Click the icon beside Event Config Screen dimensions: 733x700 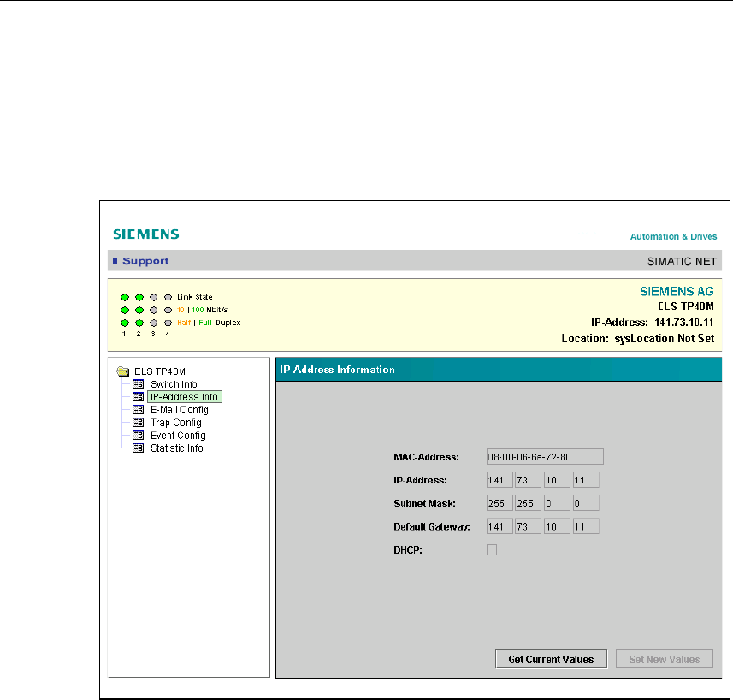138,435
